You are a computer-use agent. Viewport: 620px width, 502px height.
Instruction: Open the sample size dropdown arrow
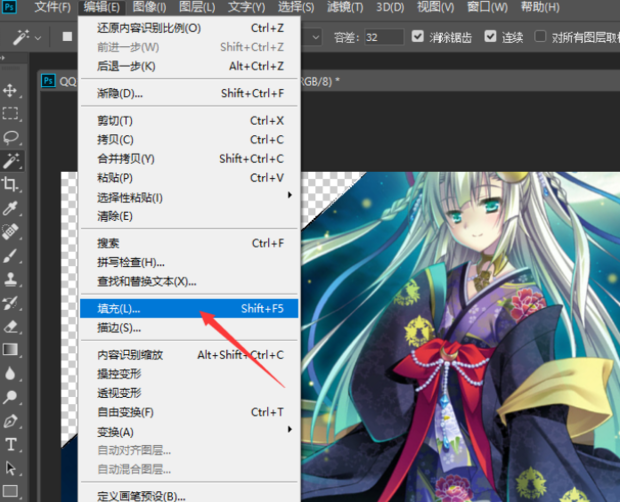tap(316, 37)
